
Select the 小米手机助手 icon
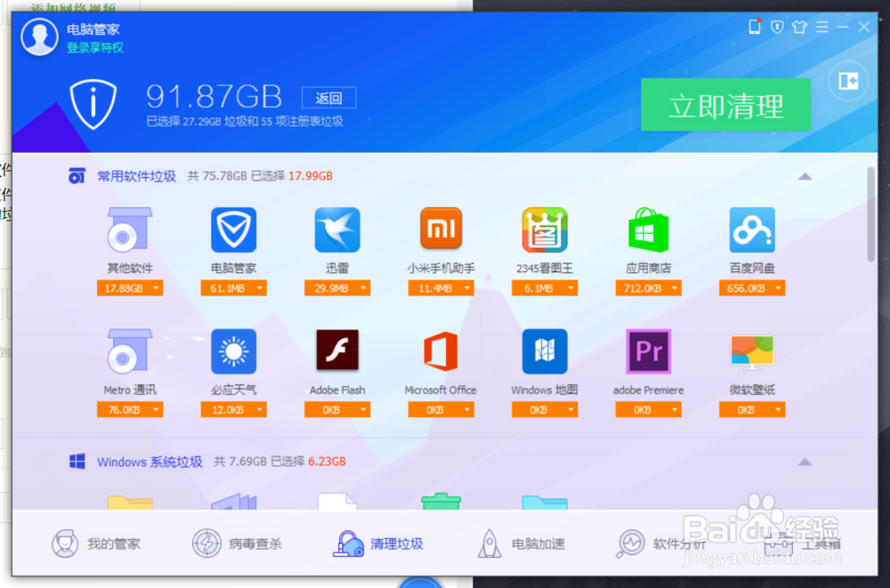[441, 229]
